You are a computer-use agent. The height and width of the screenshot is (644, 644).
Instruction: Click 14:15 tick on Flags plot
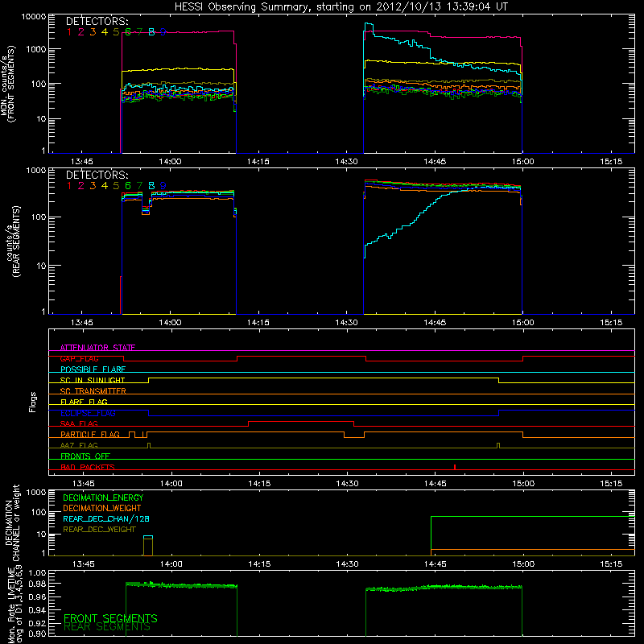coord(259,484)
